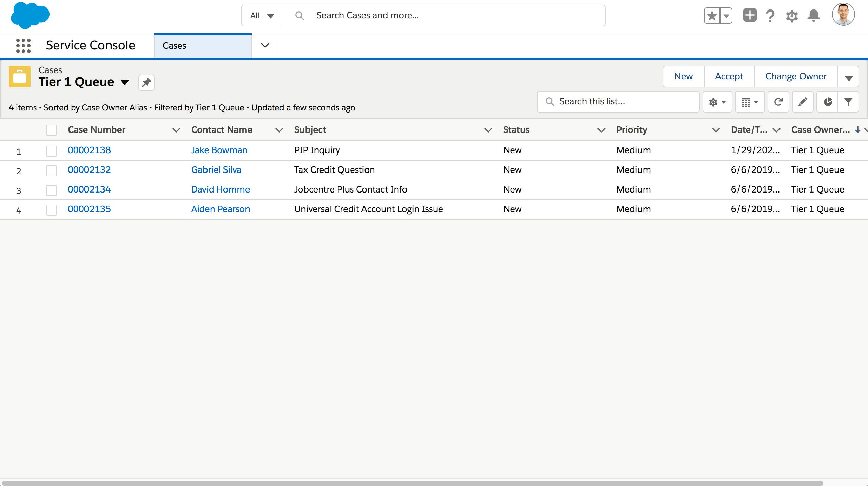868x486 pixels.
Task: Select the checkbox for case 00002138
Action: point(52,151)
